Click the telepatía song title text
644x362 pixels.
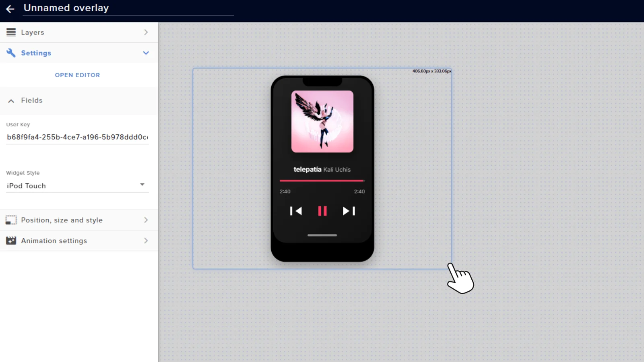click(308, 169)
